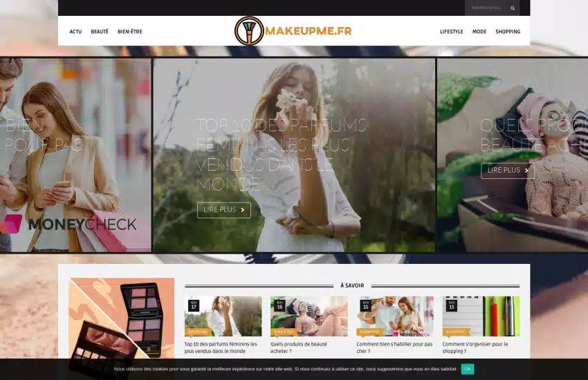Open the SHOPPING menu item
Viewport: 588px width, 380px height.
pos(508,32)
